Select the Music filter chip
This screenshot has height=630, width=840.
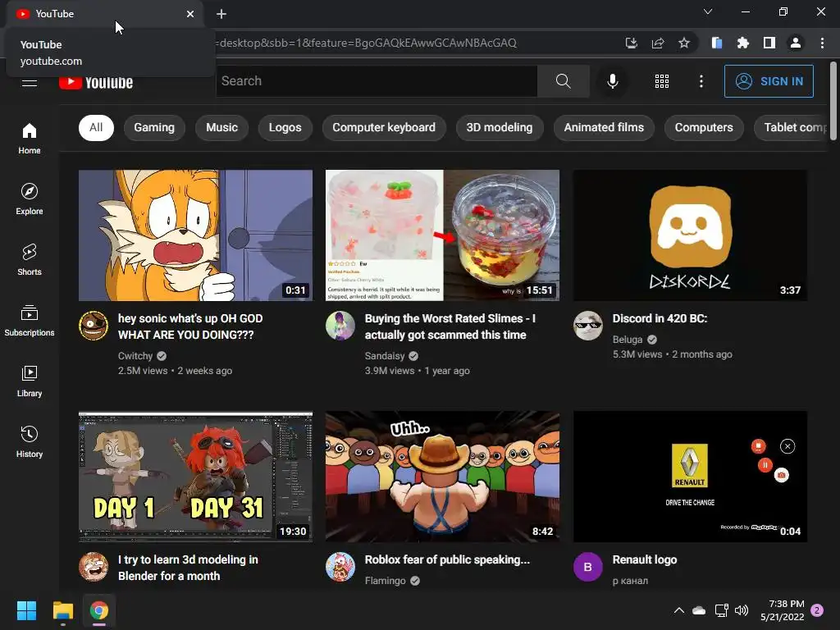[221, 127]
